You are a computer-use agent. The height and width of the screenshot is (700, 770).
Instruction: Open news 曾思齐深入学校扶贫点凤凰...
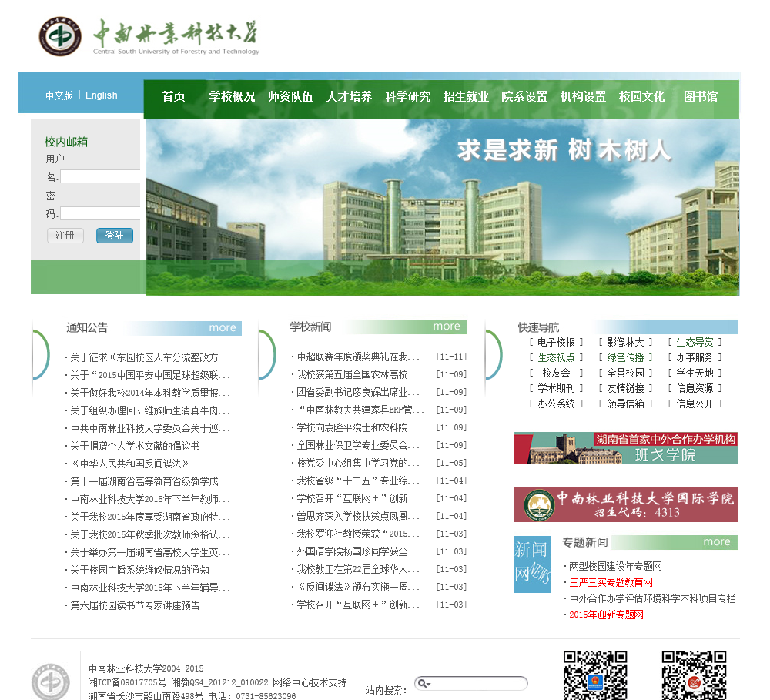point(358,516)
